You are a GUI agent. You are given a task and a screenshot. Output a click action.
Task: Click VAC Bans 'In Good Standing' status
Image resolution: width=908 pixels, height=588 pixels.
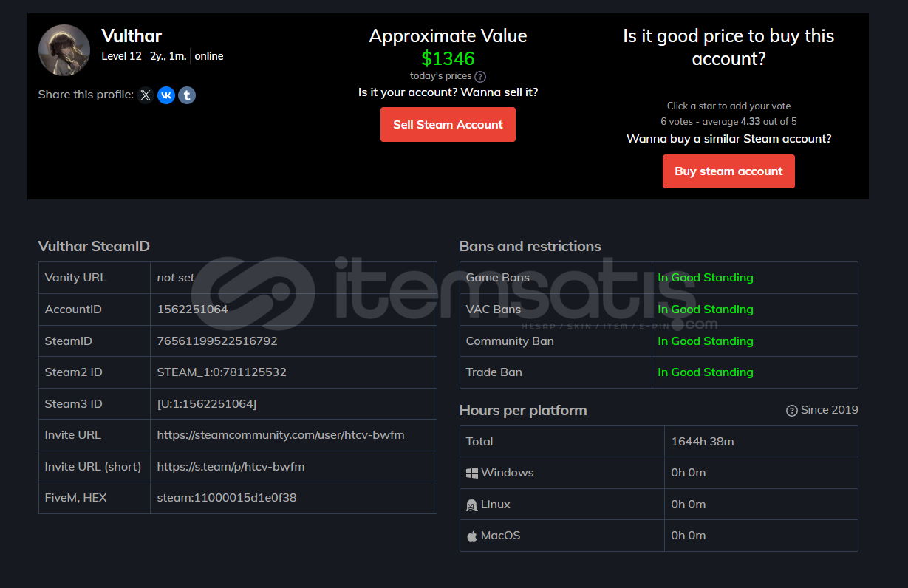pyautogui.click(x=706, y=310)
